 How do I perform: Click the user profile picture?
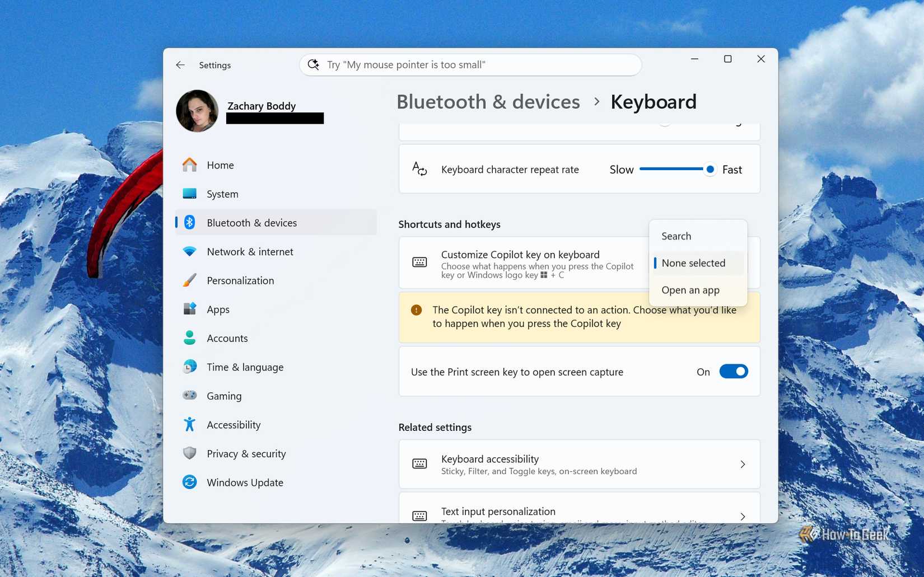point(197,111)
